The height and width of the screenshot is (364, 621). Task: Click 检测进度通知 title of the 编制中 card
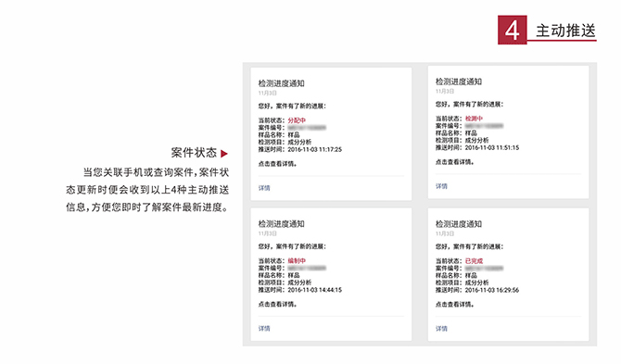pos(281,223)
